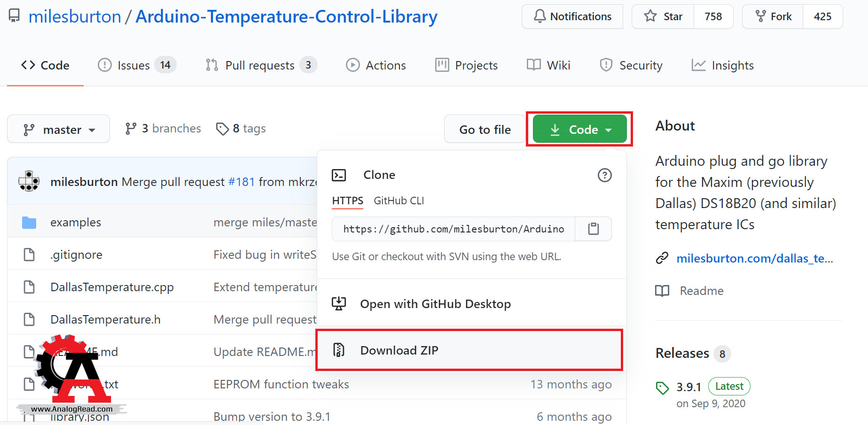868x425 pixels.
Task: Select the HTTPS clone tab
Action: (x=348, y=201)
